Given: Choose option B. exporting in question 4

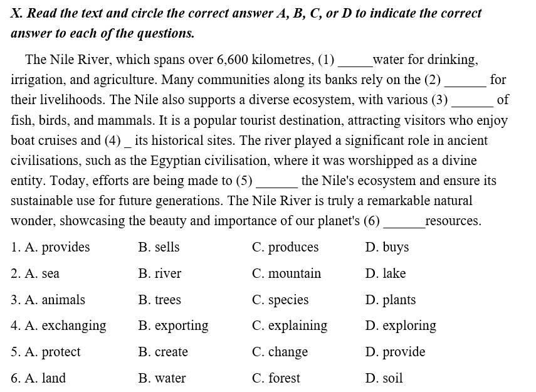Looking at the screenshot, I should pos(174,326).
